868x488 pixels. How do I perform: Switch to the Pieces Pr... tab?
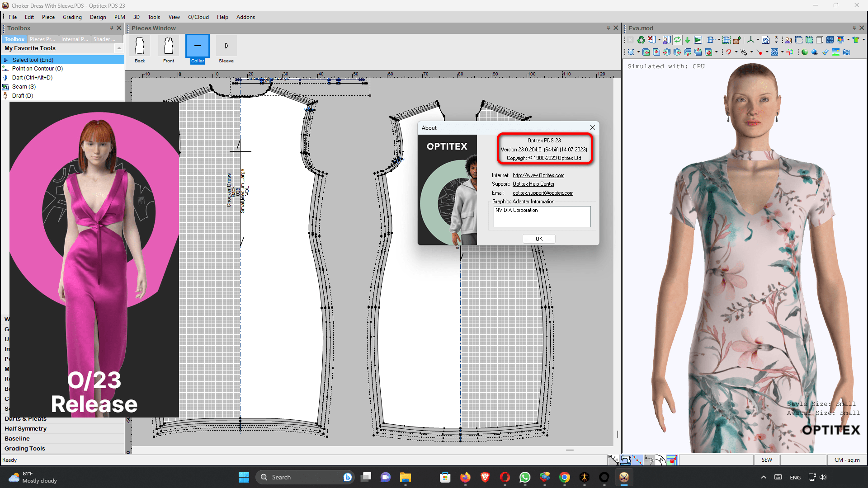42,39
